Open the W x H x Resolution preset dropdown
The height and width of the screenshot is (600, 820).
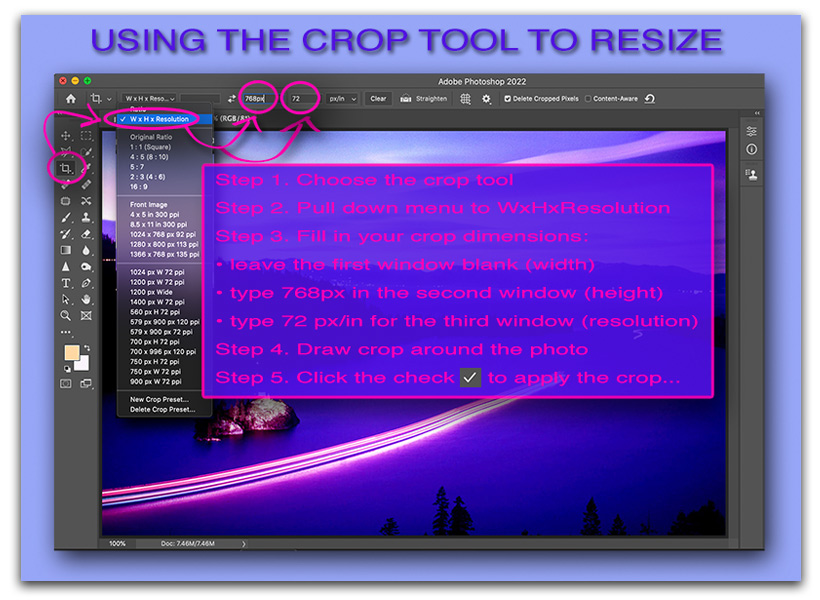tap(149, 99)
